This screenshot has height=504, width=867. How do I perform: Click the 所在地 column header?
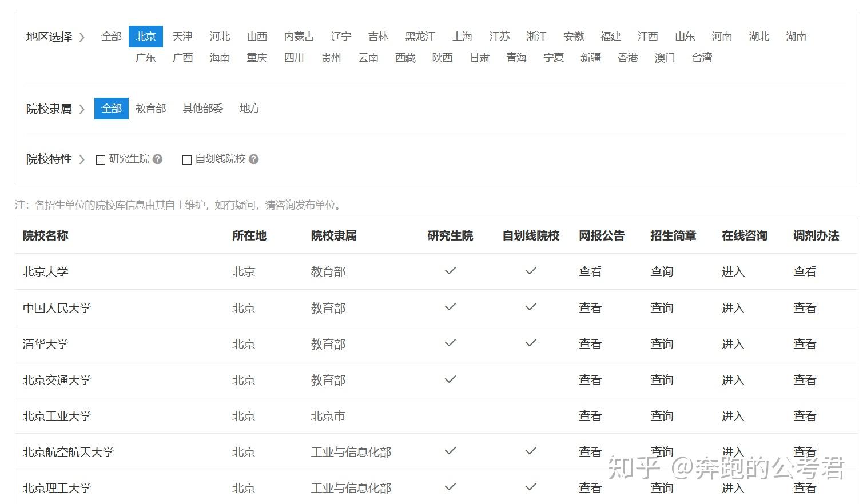(x=249, y=236)
